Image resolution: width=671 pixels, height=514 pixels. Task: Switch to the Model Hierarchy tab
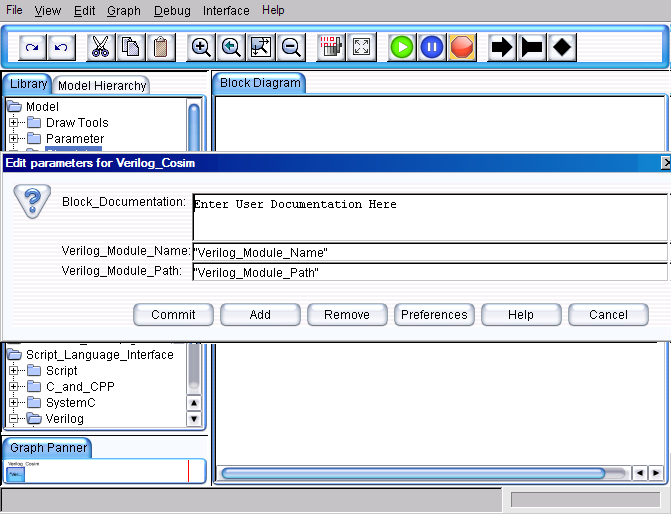[102, 86]
